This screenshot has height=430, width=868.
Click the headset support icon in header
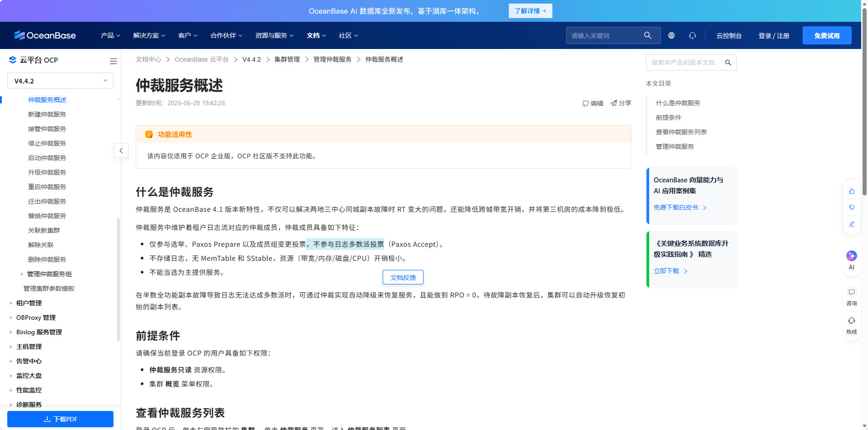pyautogui.click(x=692, y=35)
